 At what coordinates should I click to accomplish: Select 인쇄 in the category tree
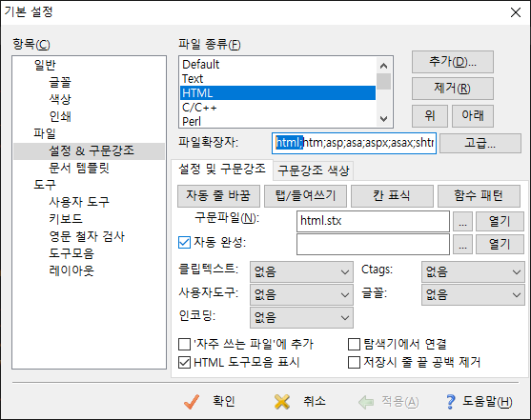(x=60, y=116)
